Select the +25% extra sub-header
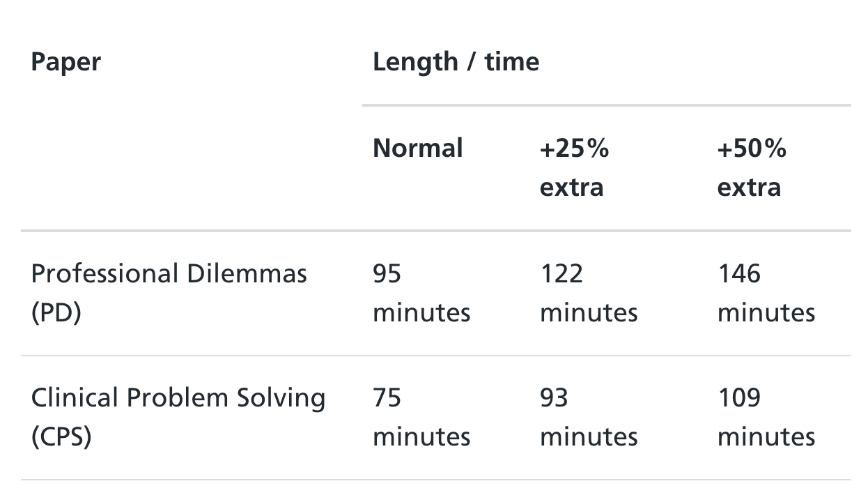The width and height of the screenshot is (868, 502). coord(574,168)
